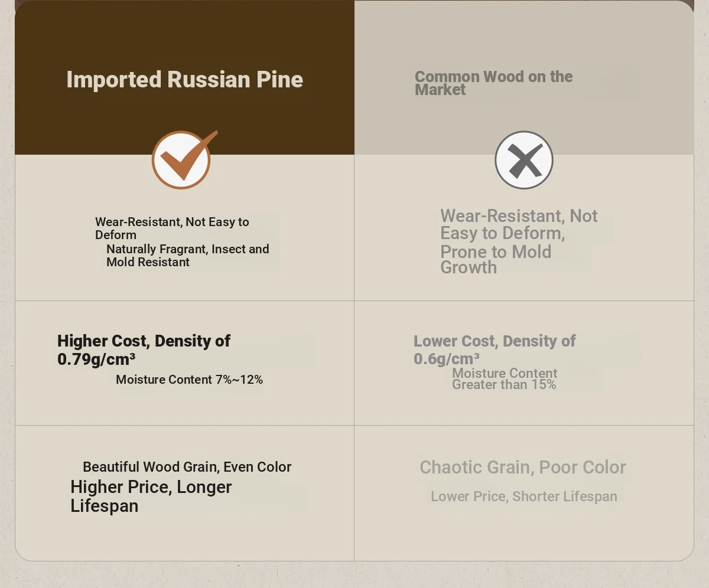Screen dimensions: 709x588
Task: Click Lower Price, Shorter Lifespan text
Action: [x=524, y=496]
